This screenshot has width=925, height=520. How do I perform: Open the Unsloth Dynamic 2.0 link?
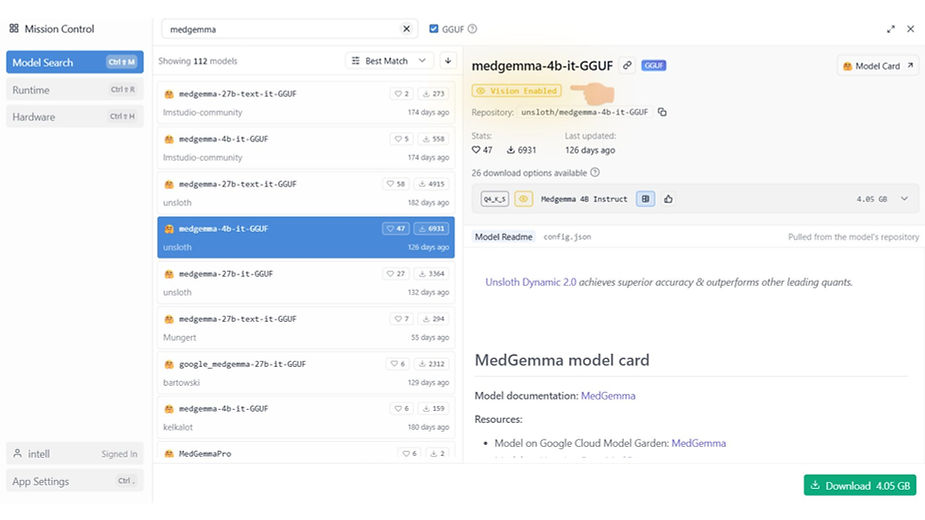pos(531,282)
